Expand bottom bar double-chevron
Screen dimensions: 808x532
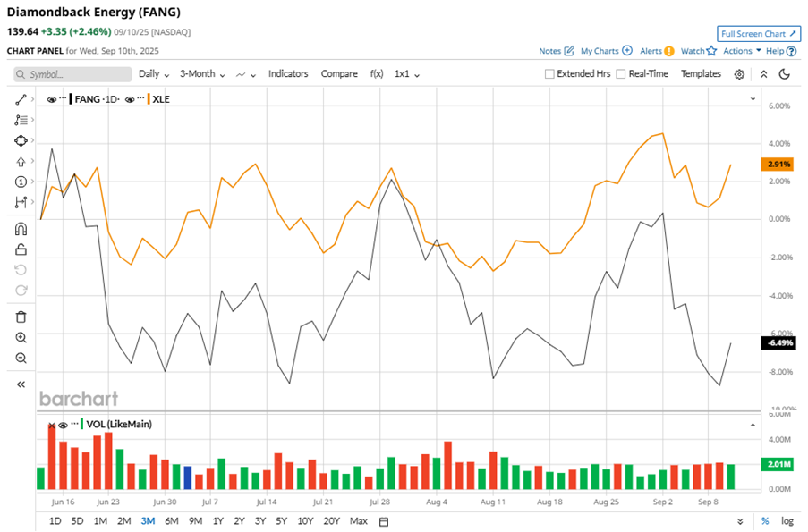pos(740,521)
